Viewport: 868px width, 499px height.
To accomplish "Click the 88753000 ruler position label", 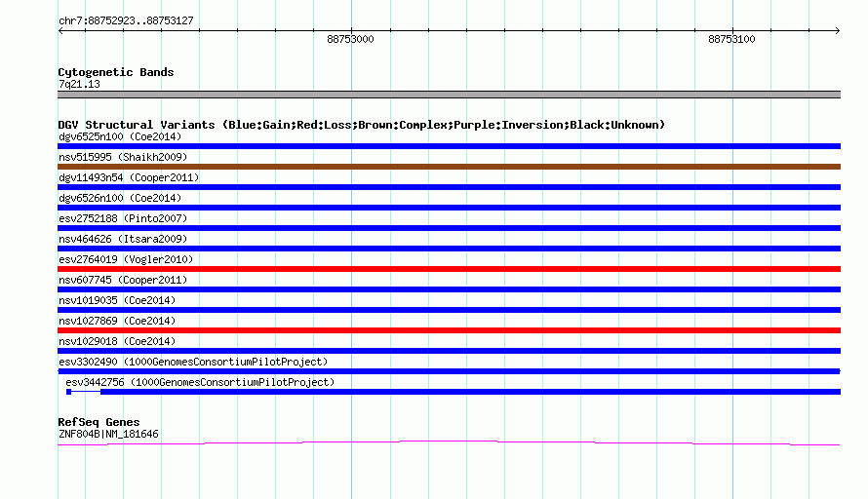I will pos(350,39).
